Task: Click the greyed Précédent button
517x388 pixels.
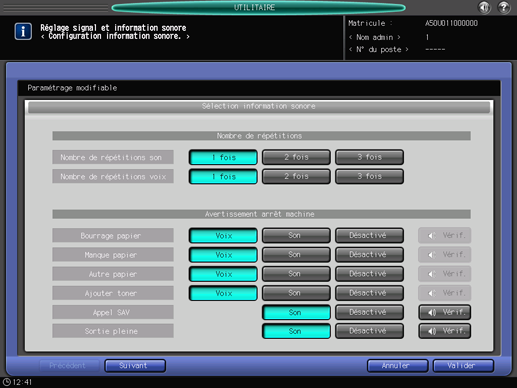Action: pos(70,366)
